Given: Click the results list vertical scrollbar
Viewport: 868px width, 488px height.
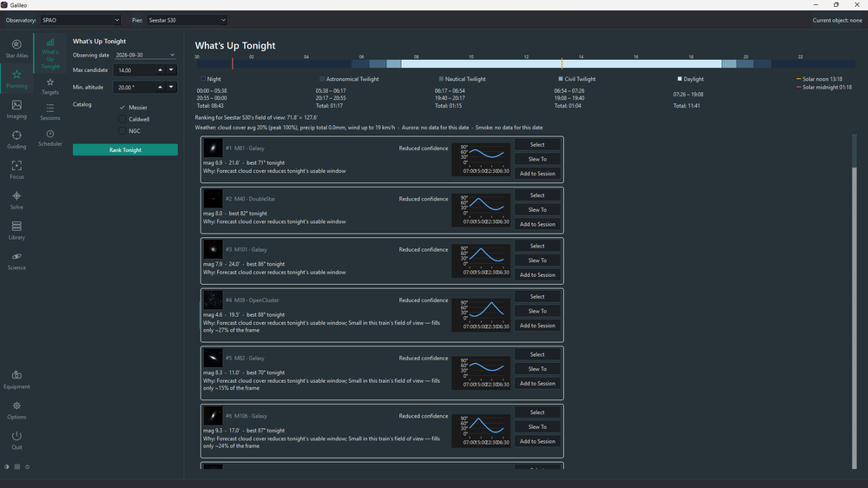Looking at the screenshot, I should coord(854,316).
